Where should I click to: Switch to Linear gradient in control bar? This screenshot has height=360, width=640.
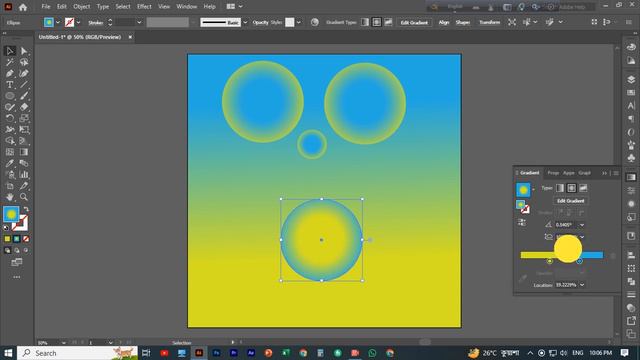(365, 22)
